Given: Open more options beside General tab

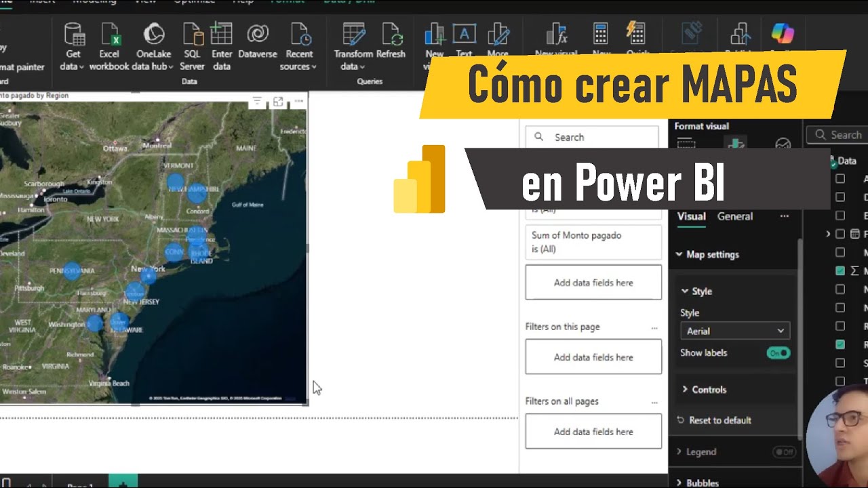Looking at the screenshot, I should [784, 216].
